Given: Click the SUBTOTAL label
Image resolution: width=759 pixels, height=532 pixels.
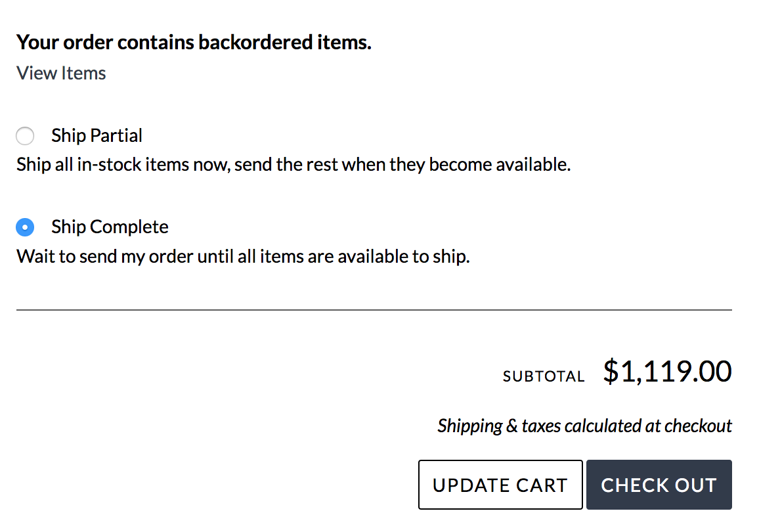Looking at the screenshot, I should point(544,376).
